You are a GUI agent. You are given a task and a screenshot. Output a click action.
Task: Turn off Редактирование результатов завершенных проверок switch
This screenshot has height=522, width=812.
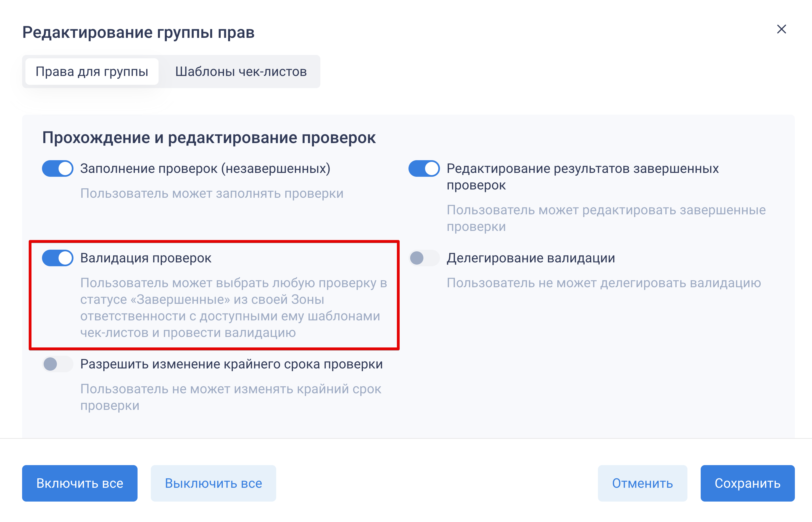pos(424,168)
